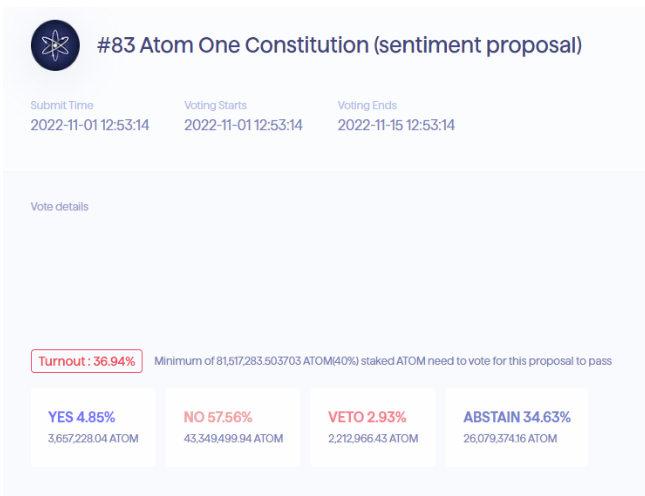Select the voting start timestamp value
The width and height of the screenshot is (645, 496).
243,125
